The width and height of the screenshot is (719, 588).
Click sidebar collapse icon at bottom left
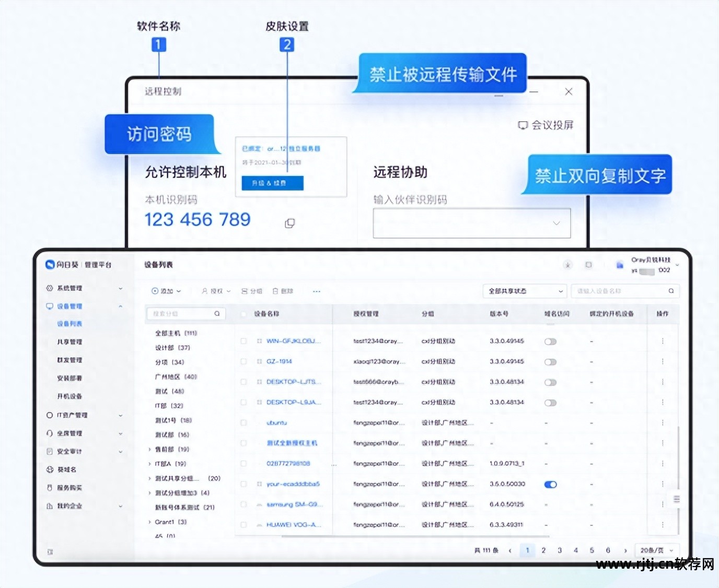coord(50,551)
